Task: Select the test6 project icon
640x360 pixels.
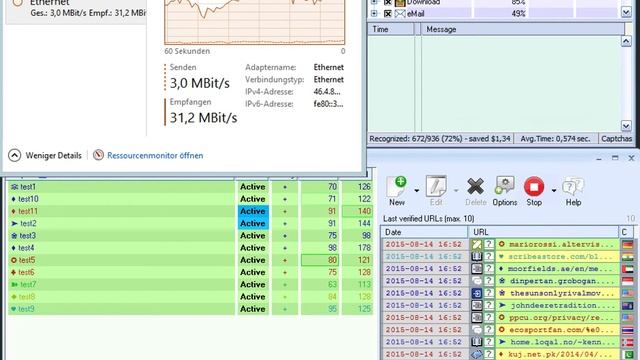Action: coord(13,273)
